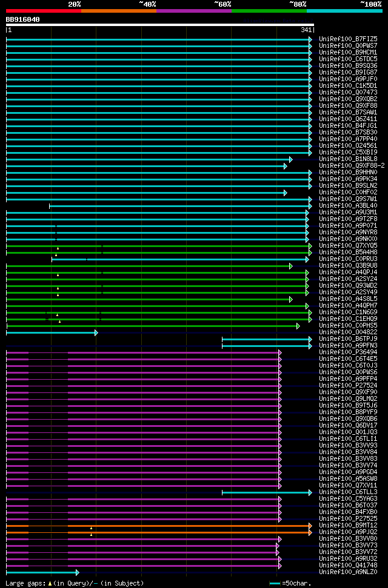The width and height of the screenshot is (388, 588).
Task: Click the faint AlignView version text
Action: 278,20
